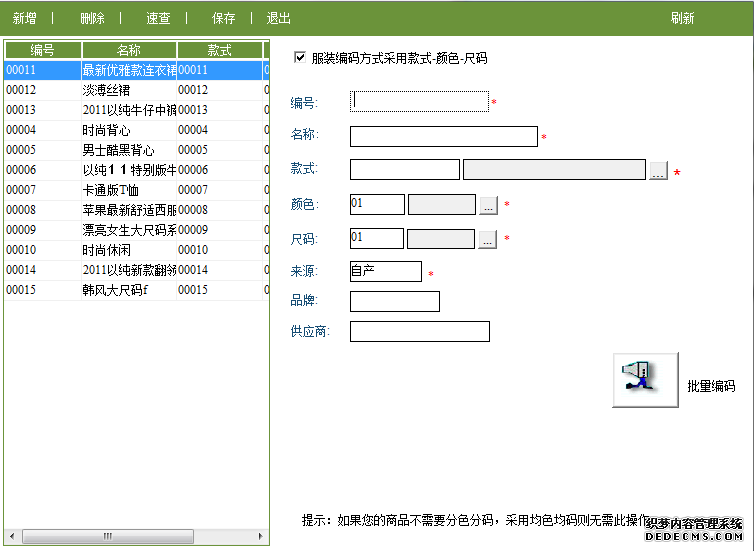This screenshot has width=754, height=551.
Task: Click 速查 quick search menu item
Action: pos(158,18)
